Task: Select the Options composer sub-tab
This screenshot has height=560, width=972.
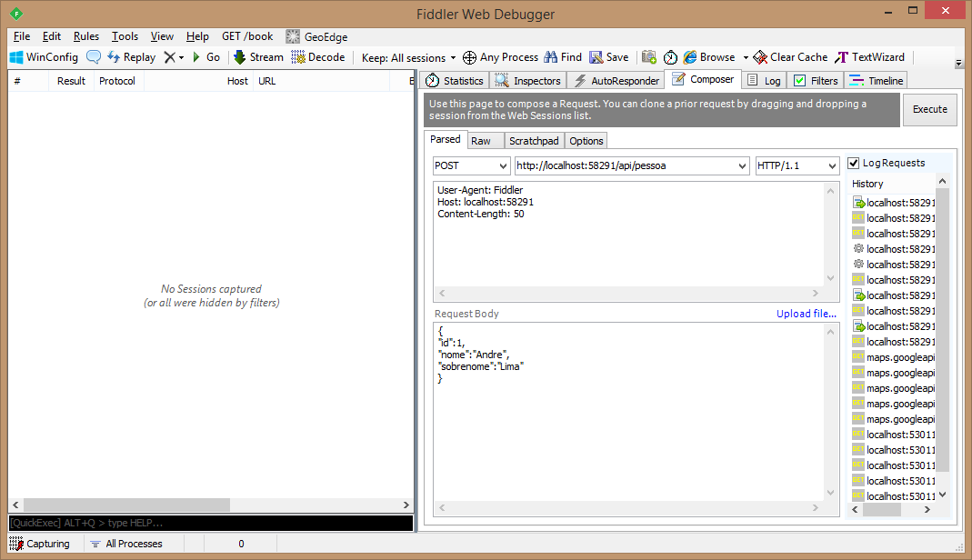Action: (x=586, y=141)
